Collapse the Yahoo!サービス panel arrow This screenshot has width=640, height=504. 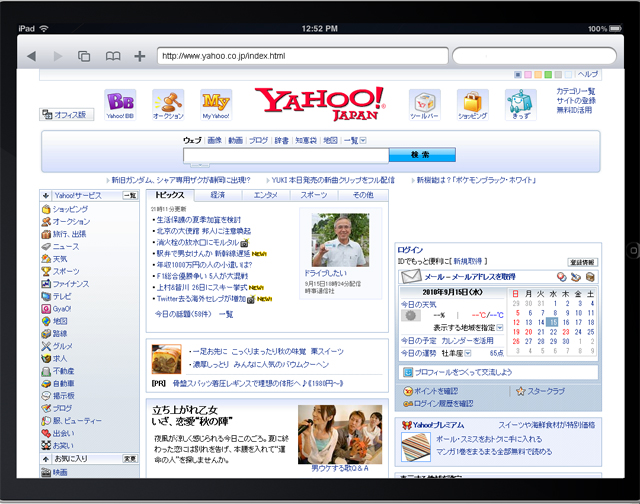46,195
